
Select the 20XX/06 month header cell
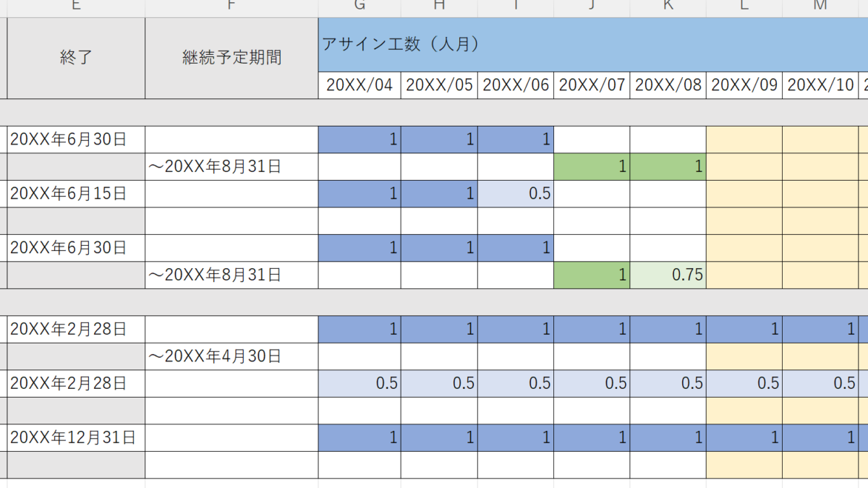coord(516,85)
